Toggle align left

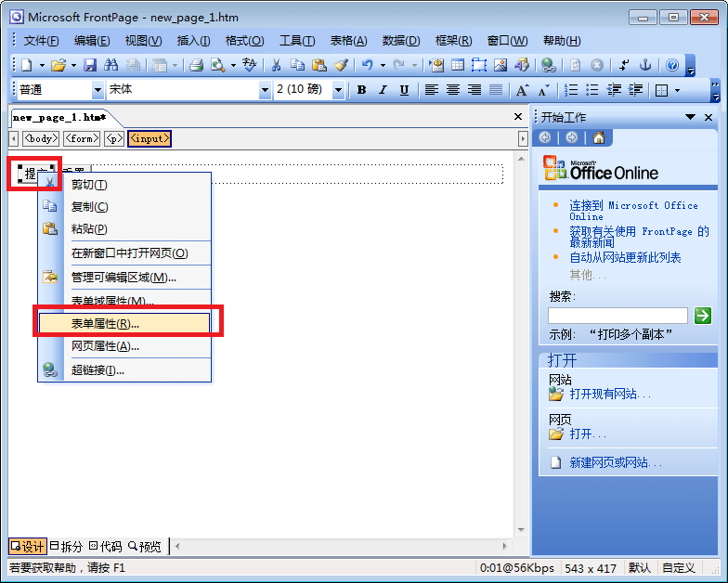[x=432, y=90]
